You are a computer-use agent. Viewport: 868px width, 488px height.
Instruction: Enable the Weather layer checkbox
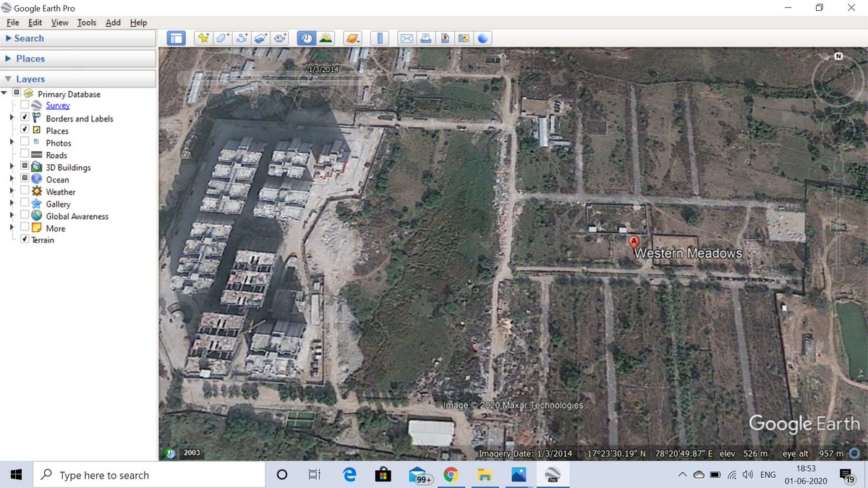coord(25,192)
